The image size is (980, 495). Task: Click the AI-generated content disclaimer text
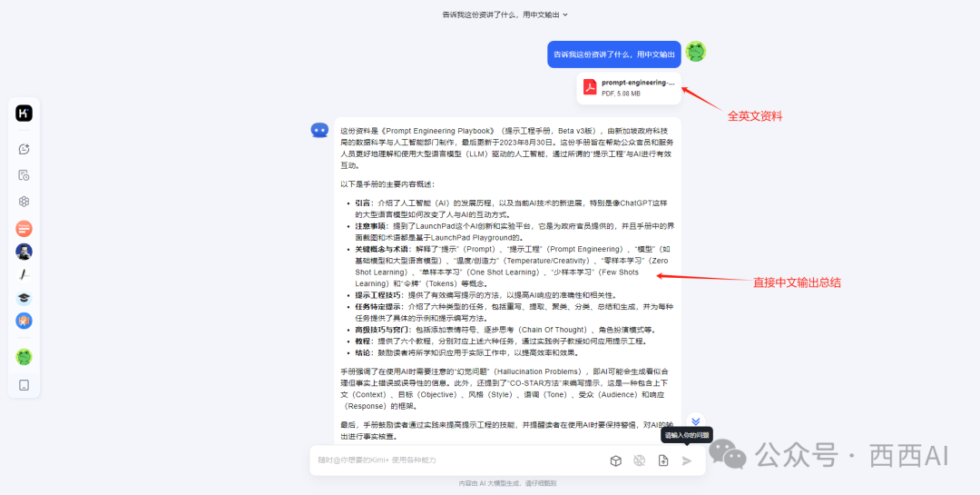click(x=507, y=483)
